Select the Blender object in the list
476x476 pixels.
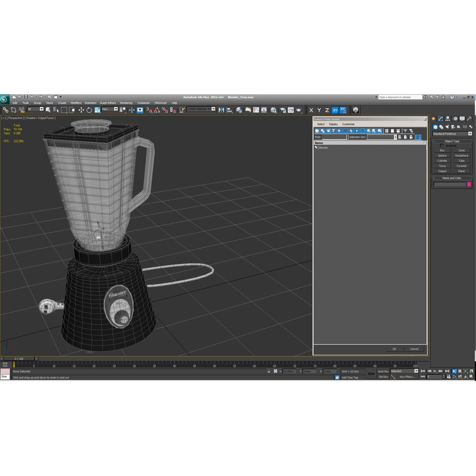[x=324, y=148]
